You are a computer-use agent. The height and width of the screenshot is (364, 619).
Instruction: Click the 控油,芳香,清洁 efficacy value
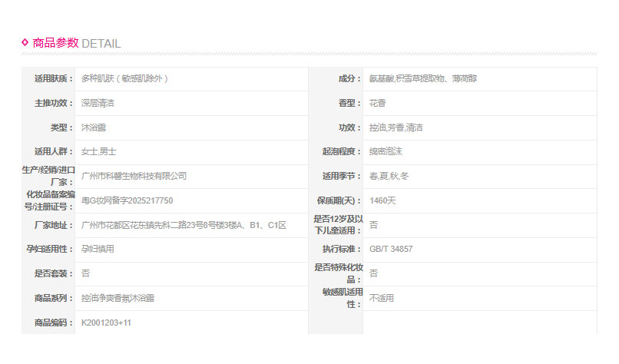396,127
